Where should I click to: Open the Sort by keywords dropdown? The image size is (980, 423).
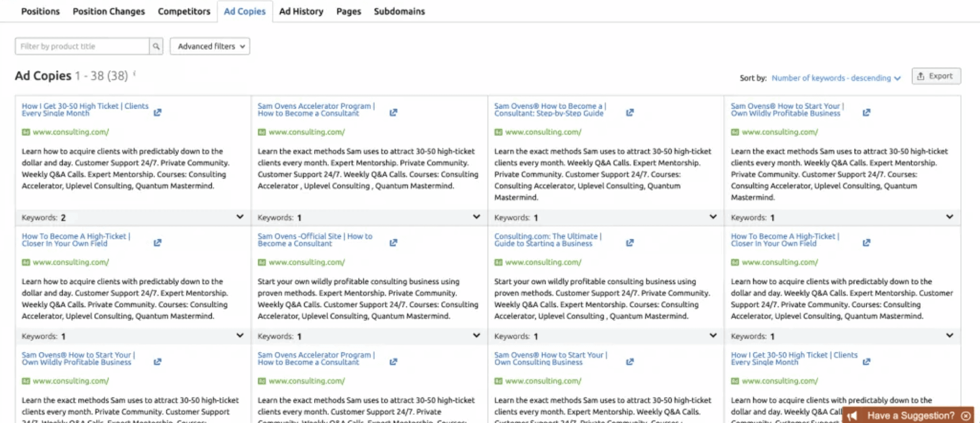click(836, 78)
